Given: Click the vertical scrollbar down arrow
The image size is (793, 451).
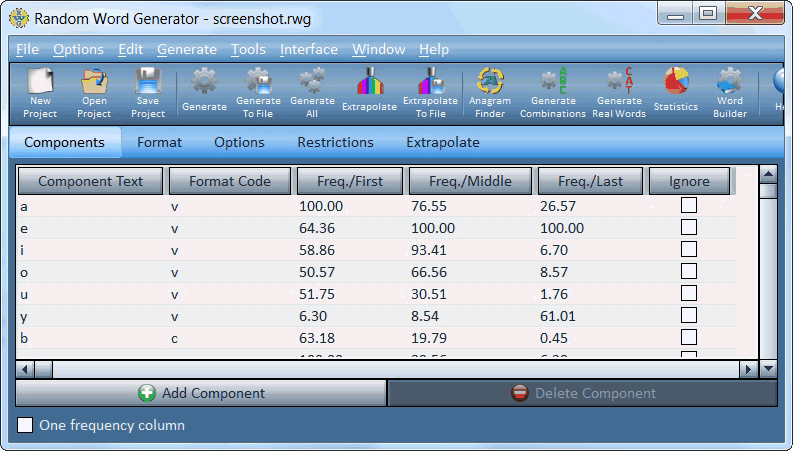Looking at the screenshot, I should 768,369.
